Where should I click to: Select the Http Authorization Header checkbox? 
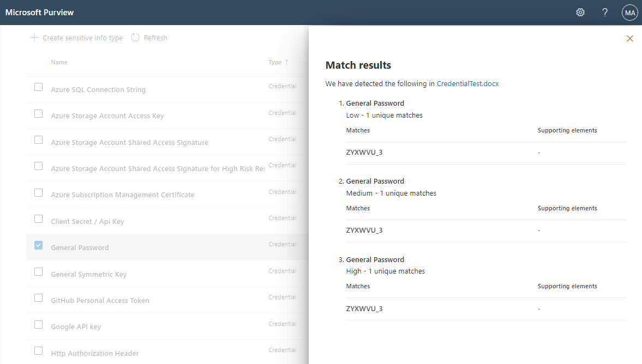[39, 350]
